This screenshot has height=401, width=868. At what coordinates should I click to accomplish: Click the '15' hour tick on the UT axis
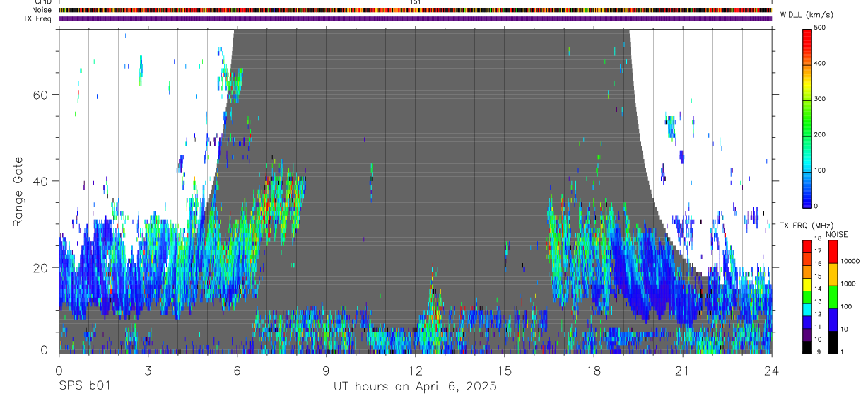click(504, 371)
